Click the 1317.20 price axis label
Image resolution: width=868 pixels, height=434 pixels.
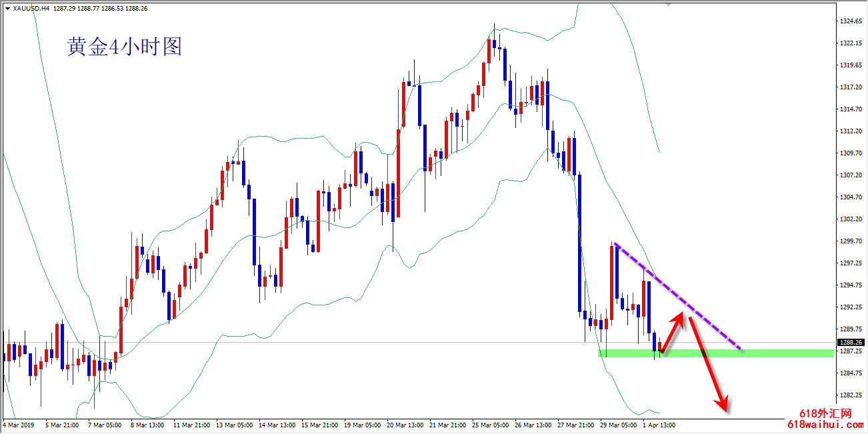(850, 87)
